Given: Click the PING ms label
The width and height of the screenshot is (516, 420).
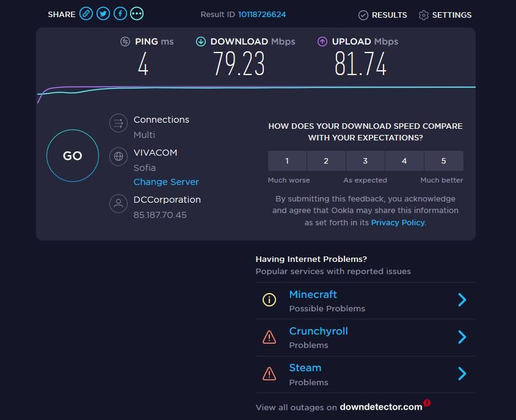Looking at the screenshot, I should pyautogui.click(x=154, y=42).
